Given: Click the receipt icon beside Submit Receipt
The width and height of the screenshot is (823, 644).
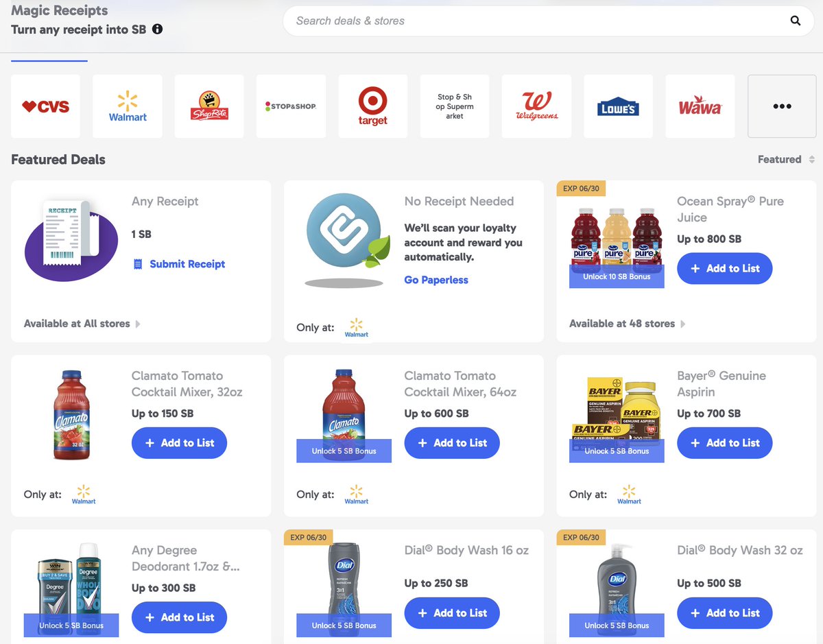Looking at the screenshot, I should (x=138, y=264).
